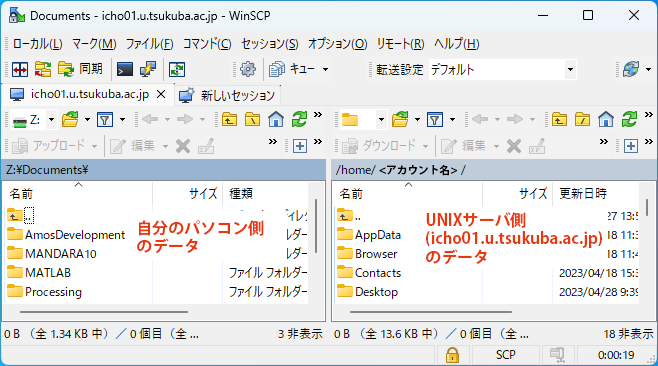The height and width of the screenshot is (366, 658).
Task: Open the リモート(R) menu
Action: coord(400,44)
